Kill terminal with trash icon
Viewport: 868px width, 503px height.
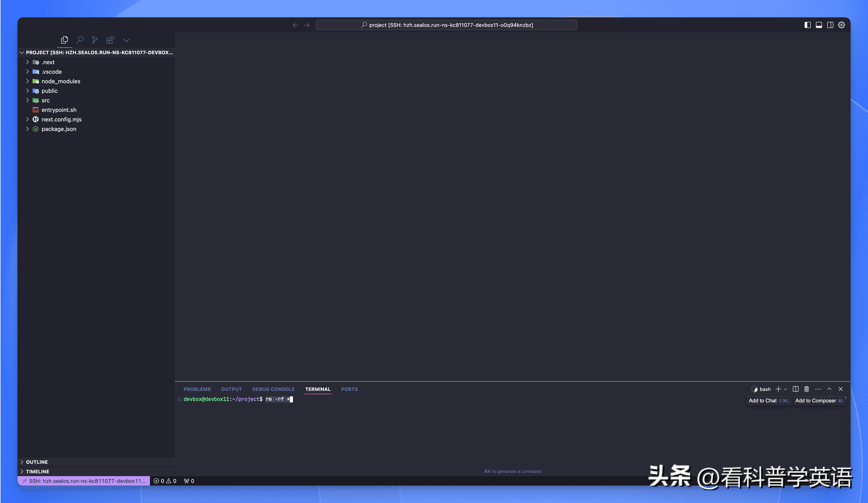click(807, 389)
